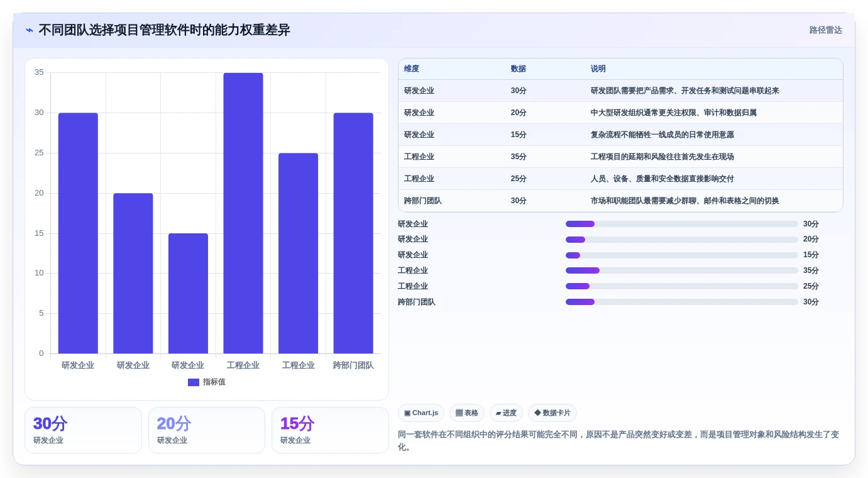
Task: Toggle the 指标值 legend item under the chart
Action: tap(206, 382)
